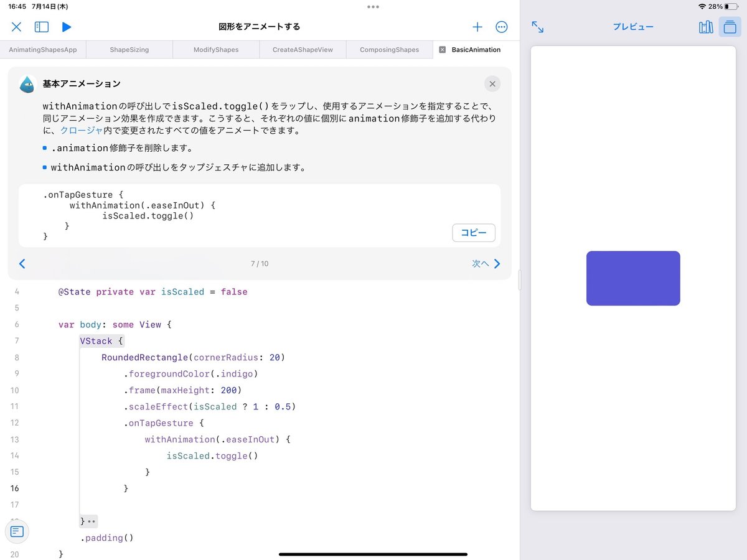Open the console panel icon at bottom-left
The height and width of the screenshot is (560, 747).
coord(17,531)
